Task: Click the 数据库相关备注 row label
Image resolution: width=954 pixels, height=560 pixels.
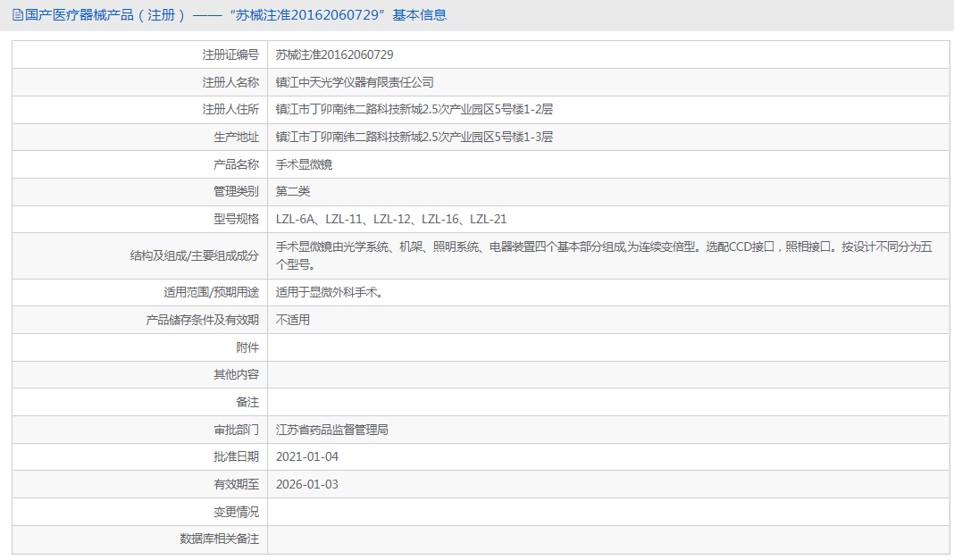Action: click(x=219, y=539)
